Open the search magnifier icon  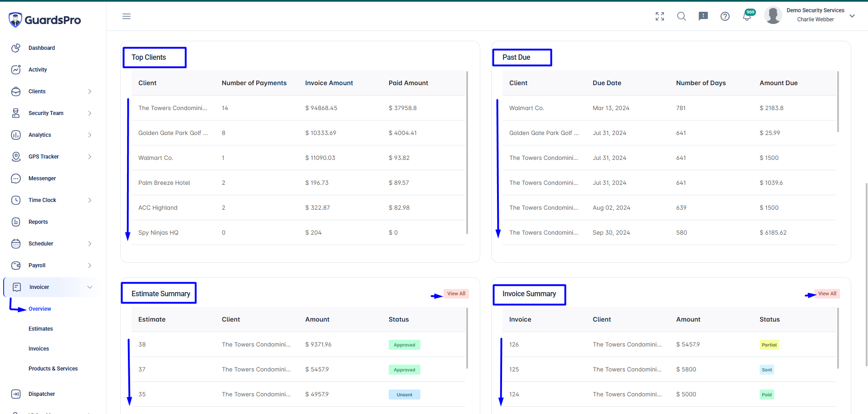tap(682, 16)
